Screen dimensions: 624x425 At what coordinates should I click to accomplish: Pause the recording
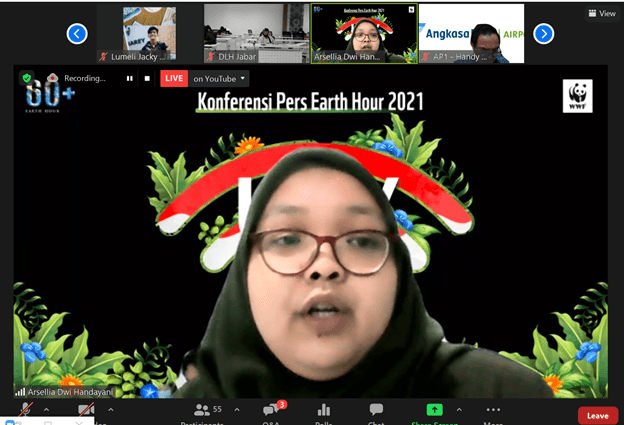[x=129, y=78]
